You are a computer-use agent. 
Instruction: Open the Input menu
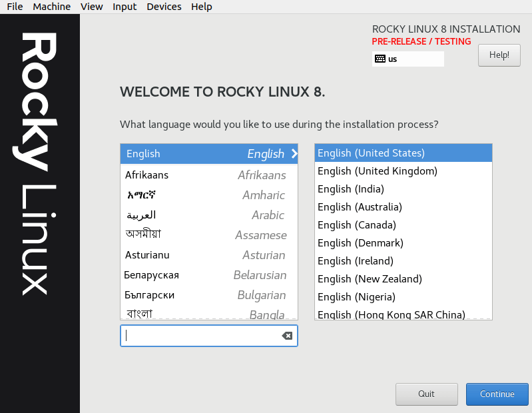pos(125,7)
